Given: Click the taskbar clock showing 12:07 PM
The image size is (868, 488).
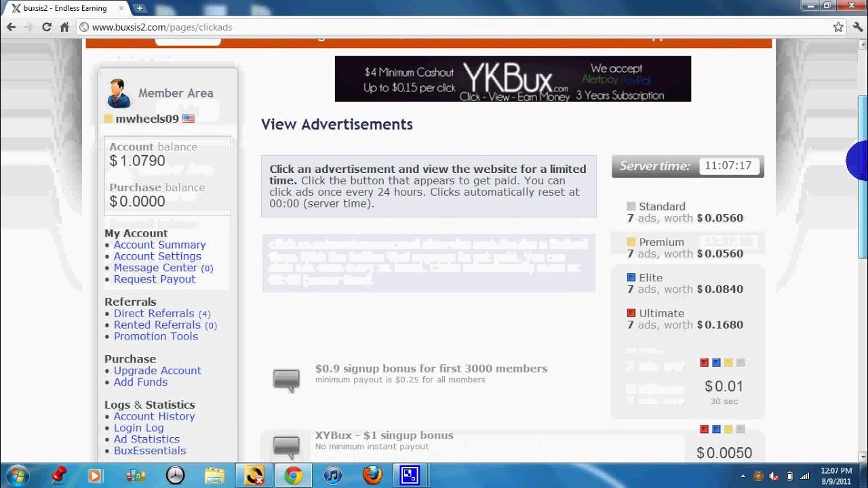Looking at the screenshot, I should point(836,470).
